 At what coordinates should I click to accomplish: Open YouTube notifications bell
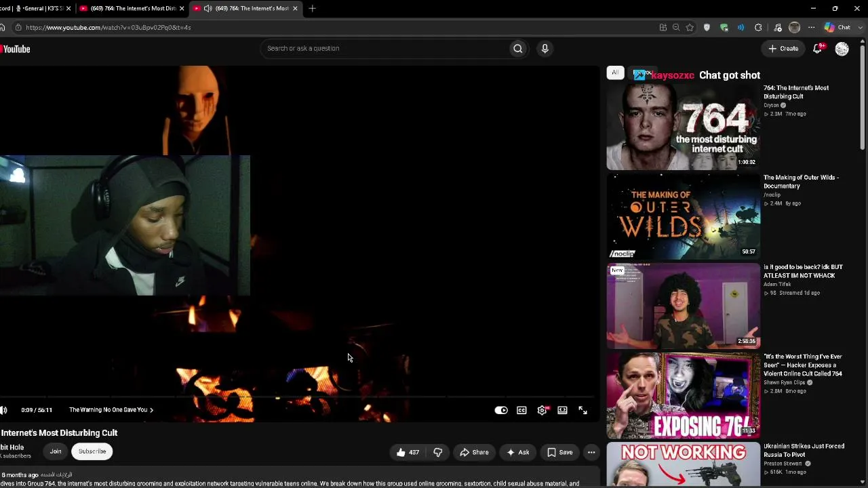[x=817, y=49]
